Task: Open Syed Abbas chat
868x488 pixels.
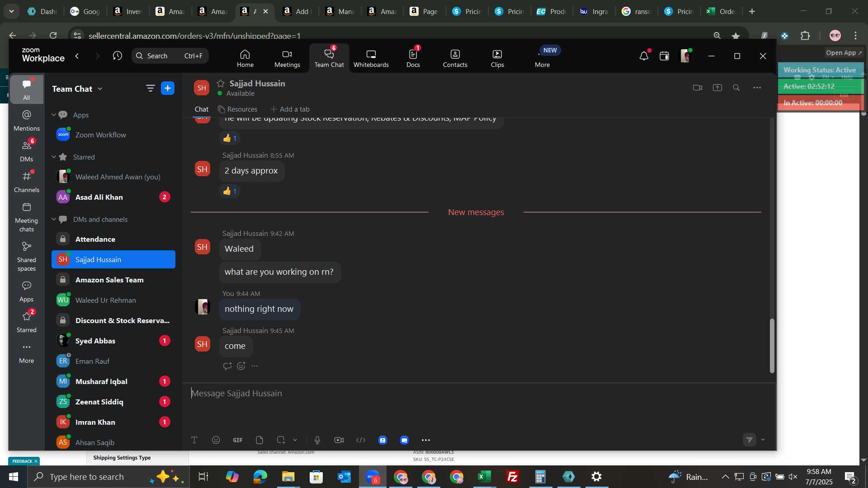Action: 113,341
